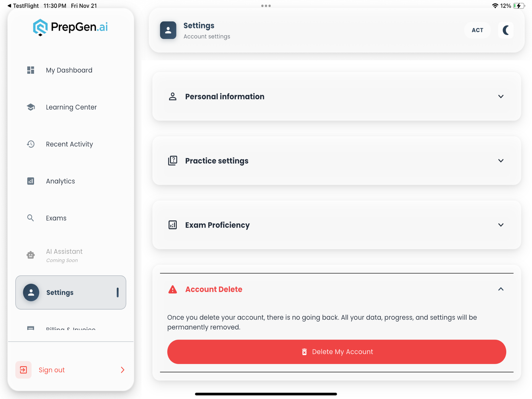Screen dimensions: 532x399
Task: Click the Exam Proficiency chart icon
Action: pos(172,225)
